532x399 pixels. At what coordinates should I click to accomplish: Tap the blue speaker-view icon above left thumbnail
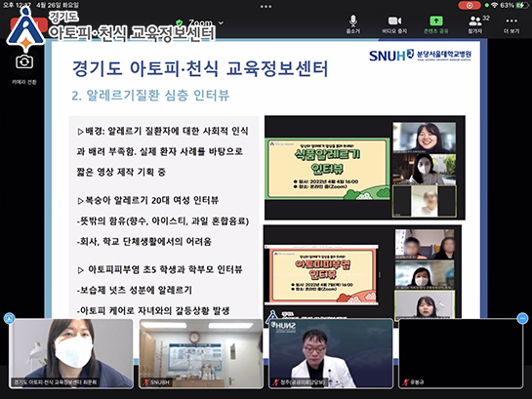tap(9, 318)
